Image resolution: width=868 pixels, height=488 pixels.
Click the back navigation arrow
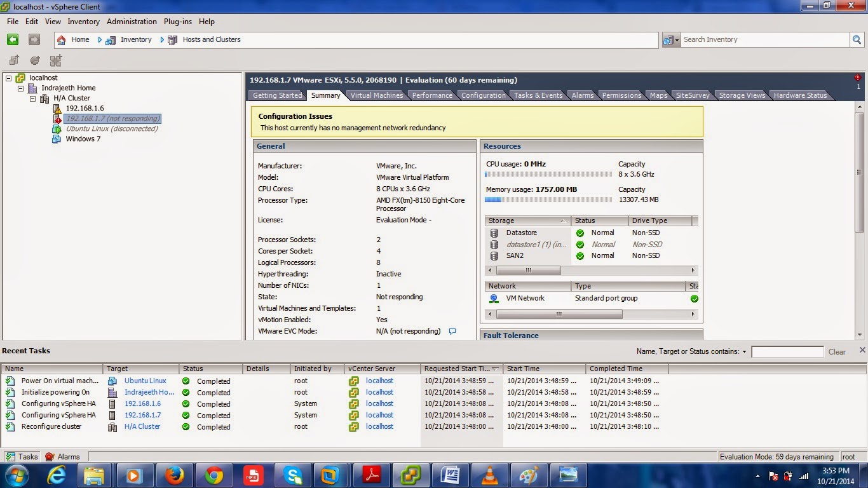pos(12,39)
